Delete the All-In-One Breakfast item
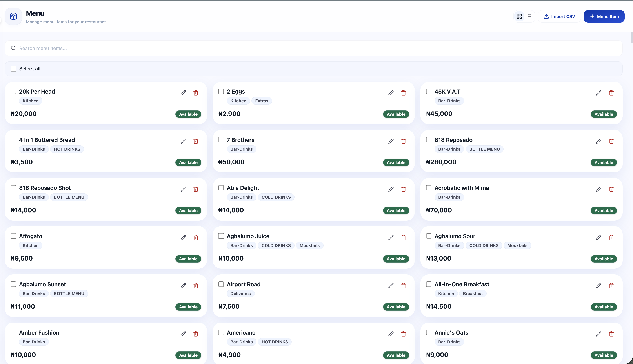633x364 pixels. pyautogui.click(x=611, y=285)
